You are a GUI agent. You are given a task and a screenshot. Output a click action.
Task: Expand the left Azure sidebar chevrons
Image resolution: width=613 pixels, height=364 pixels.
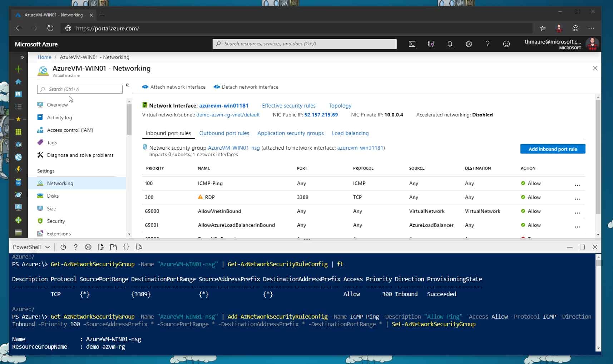pos(22,57)
